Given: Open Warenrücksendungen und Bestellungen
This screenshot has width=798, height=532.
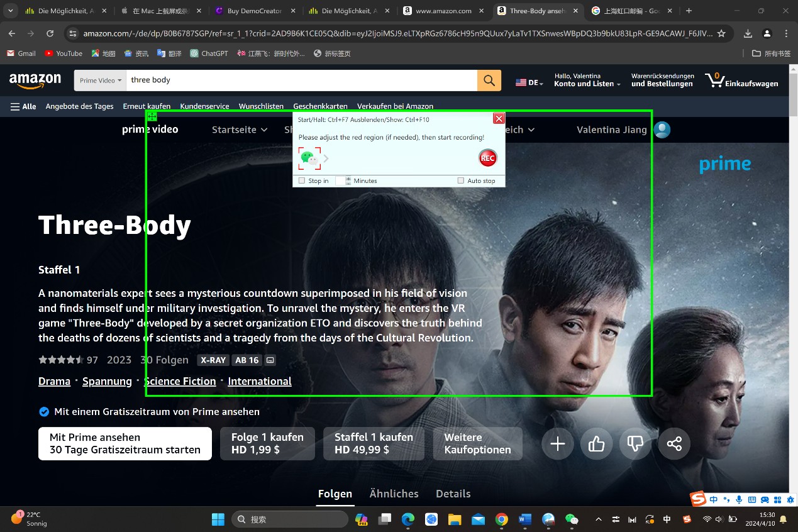Looking at the screenshot, I should coord(662,80).
